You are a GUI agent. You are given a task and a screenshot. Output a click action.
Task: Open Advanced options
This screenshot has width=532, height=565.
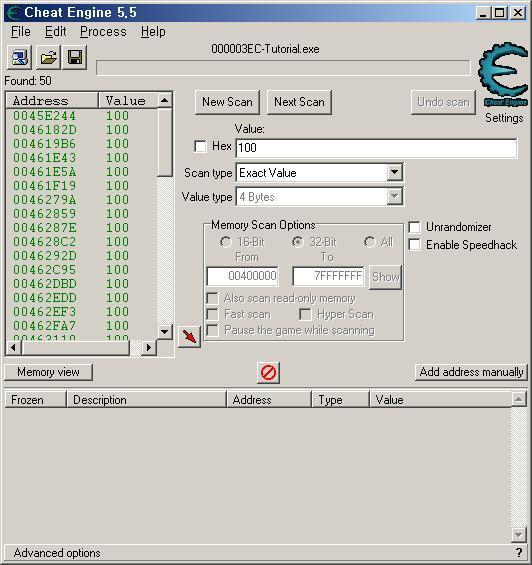tap(57, 553)
